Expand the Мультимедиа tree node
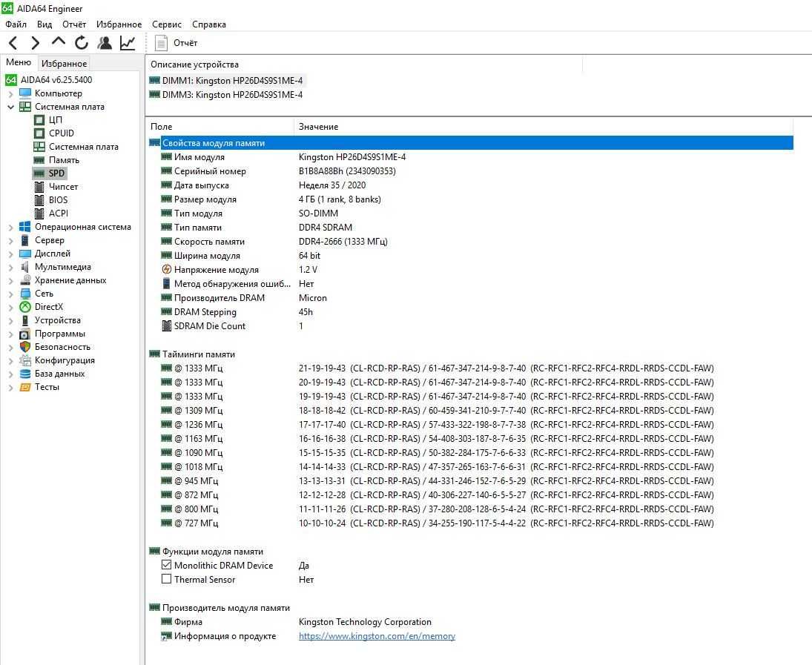 click(11, 267)
